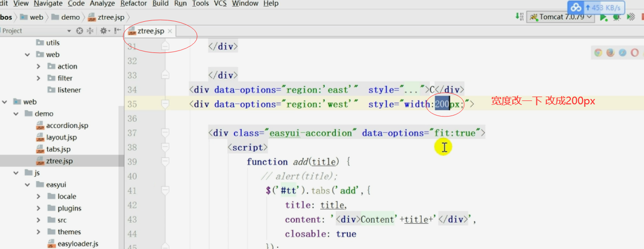The height and width of the screenshot is (249, 644).
Task: Run the Tomcat configuration with green play icon
Action: pyautogui.click(x=604, y=17)
